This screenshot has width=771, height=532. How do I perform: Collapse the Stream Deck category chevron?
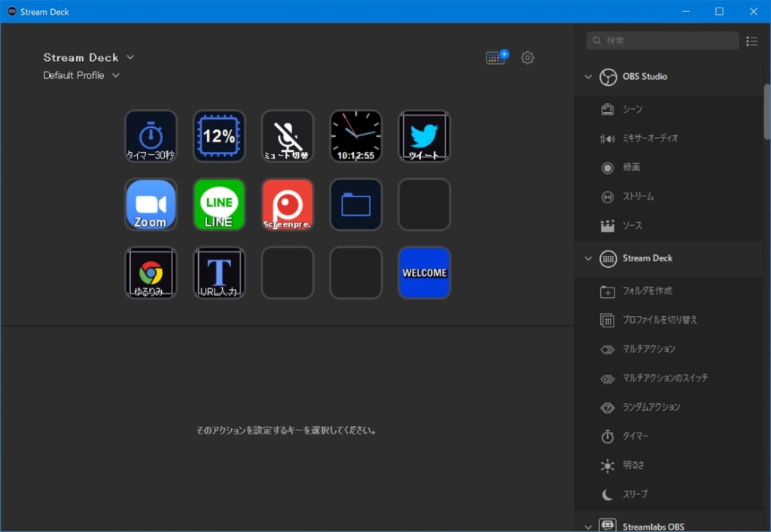click(588, 258)
